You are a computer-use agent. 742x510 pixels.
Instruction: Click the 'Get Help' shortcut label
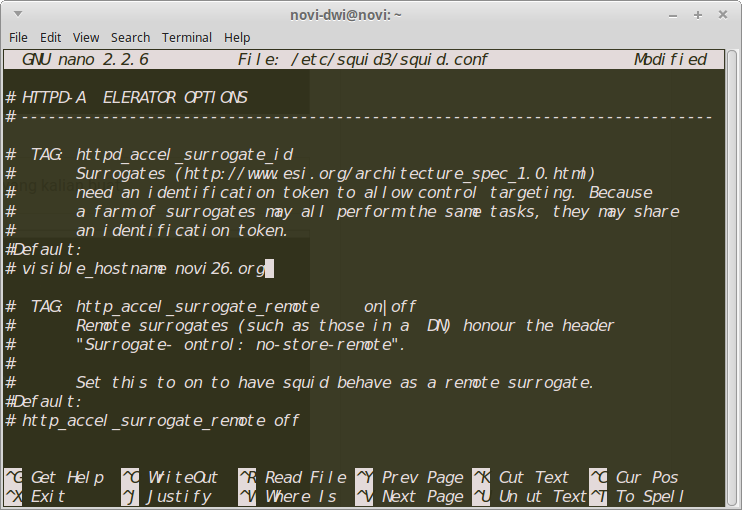click(67, 477)
